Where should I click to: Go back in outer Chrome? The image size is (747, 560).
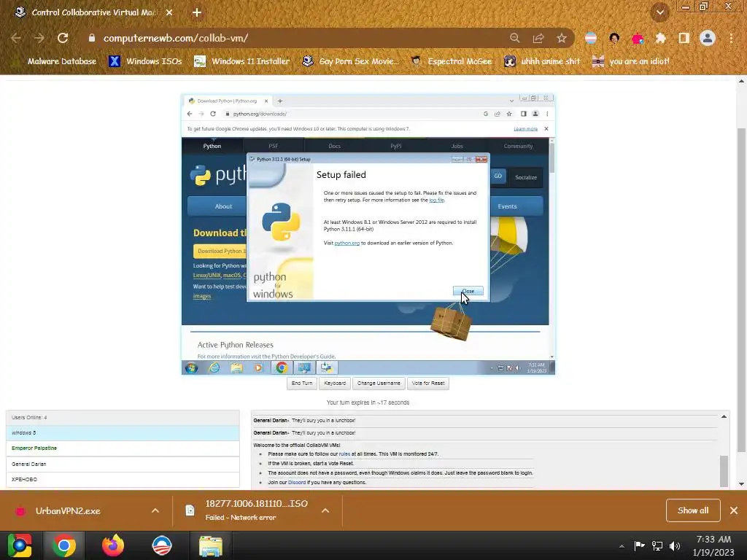16,38
